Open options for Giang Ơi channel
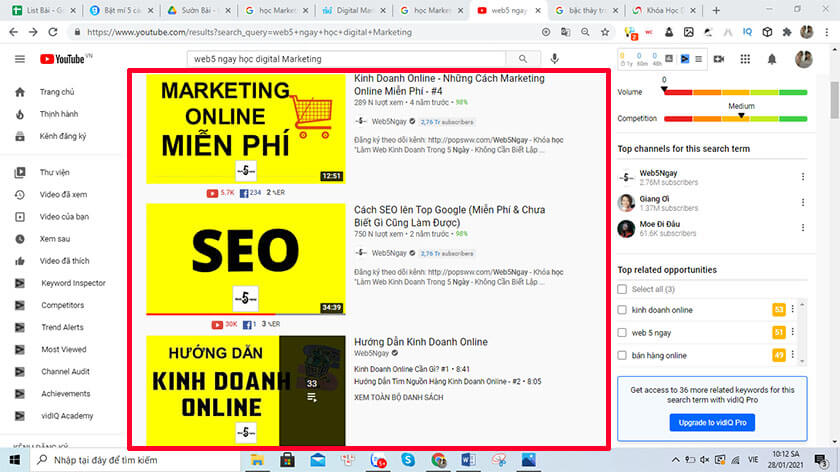 pos(802,202)
